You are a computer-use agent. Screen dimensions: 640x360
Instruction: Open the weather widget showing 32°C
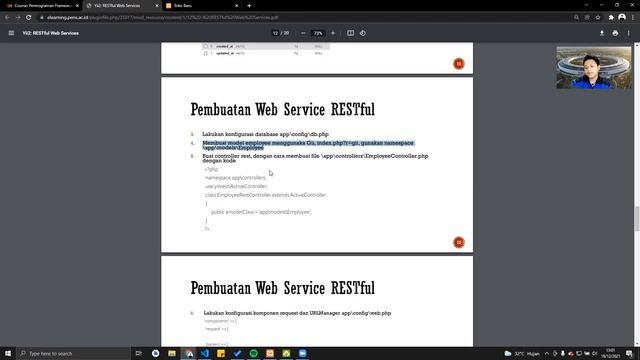click(x=522, y=353)
